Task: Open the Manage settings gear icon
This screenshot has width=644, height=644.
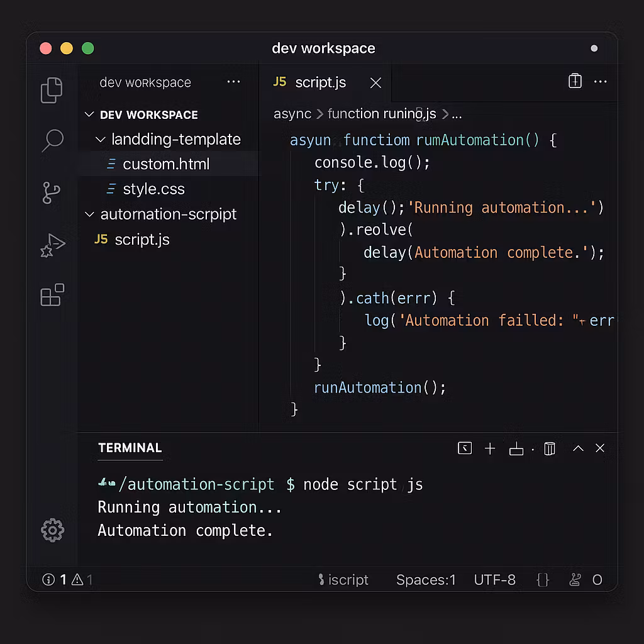Action: click(52, 530)
